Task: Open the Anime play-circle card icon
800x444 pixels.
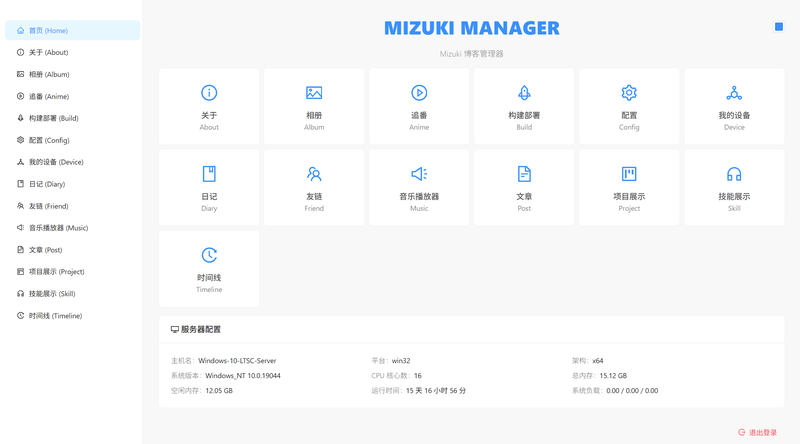Action: point(419,93)
